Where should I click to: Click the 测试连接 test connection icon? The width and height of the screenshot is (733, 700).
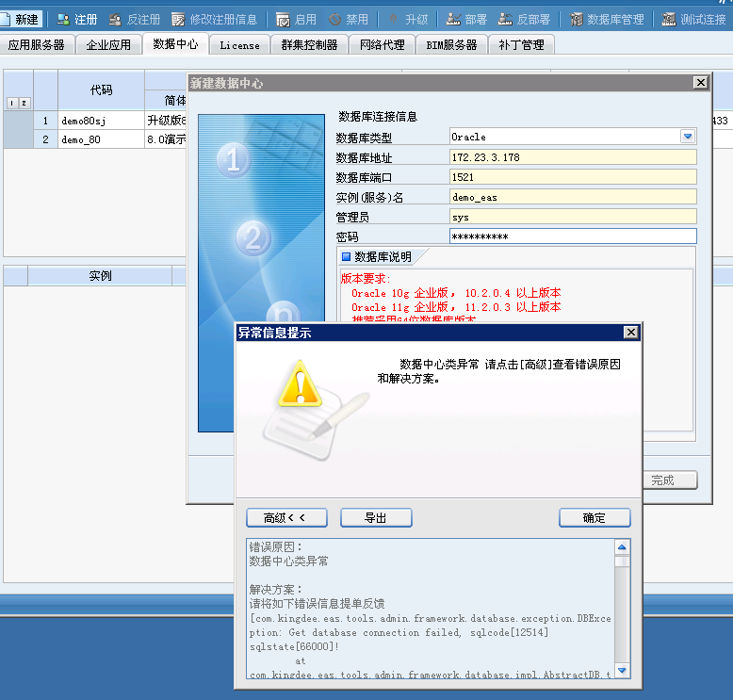click(x=669, y=20)
